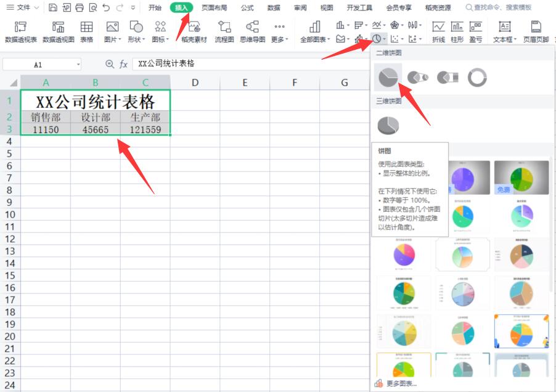Select the green-yellow pie template marked 免费
Viewport: 556px width, 392px height.
(x=521, y=178)
